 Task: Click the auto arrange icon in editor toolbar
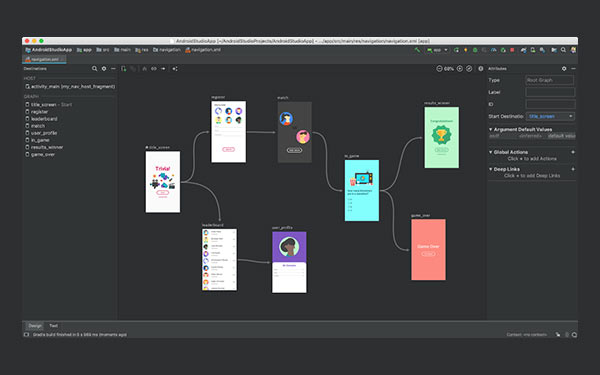pos(175,69)
